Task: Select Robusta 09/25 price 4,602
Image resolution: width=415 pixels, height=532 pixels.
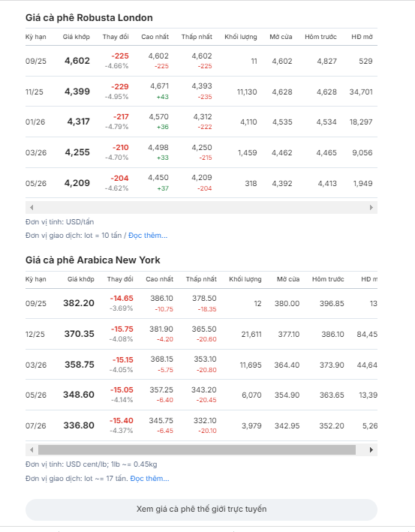Action: pyautogui.click(x=77, y=61)
